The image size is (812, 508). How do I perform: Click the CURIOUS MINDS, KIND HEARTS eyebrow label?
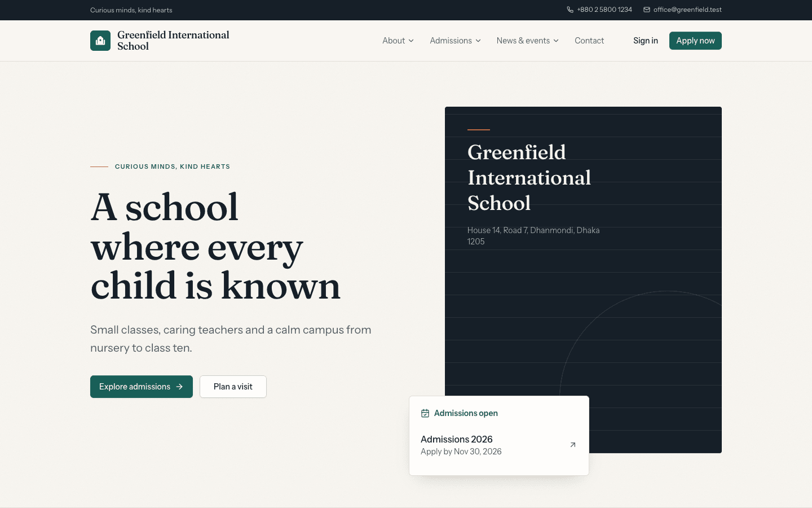click(173, 167)
